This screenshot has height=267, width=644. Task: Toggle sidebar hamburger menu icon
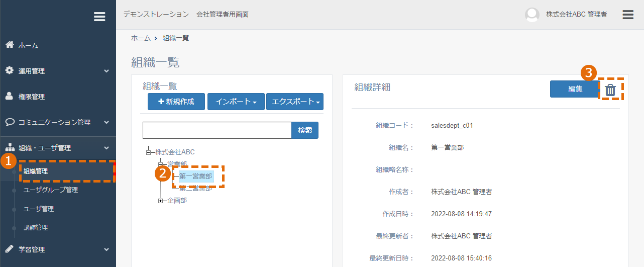(x=99, y=17)
